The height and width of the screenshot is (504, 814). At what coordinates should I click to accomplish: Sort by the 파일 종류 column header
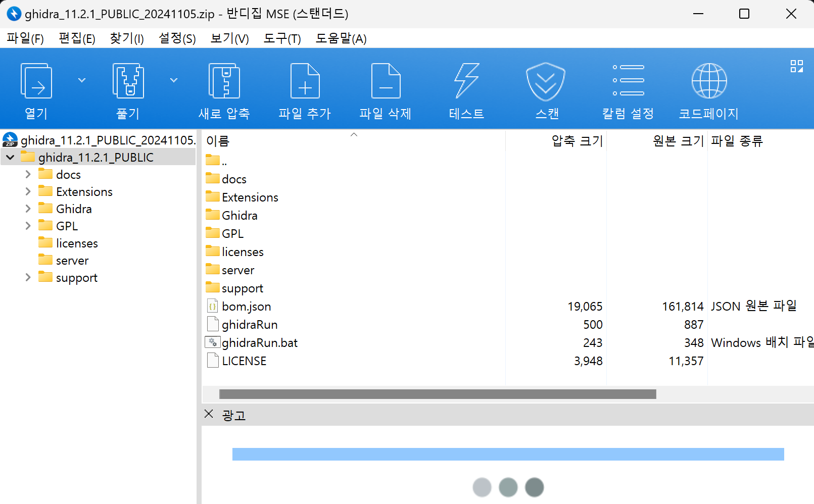[x=761, y=141]
